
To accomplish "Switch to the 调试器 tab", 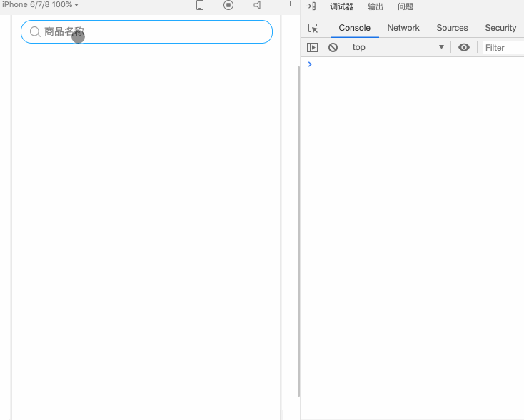I will tap(341, 6).
